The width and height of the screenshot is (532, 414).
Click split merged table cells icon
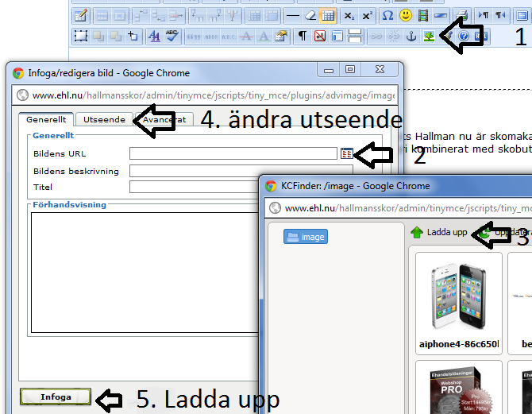[254, 16]
